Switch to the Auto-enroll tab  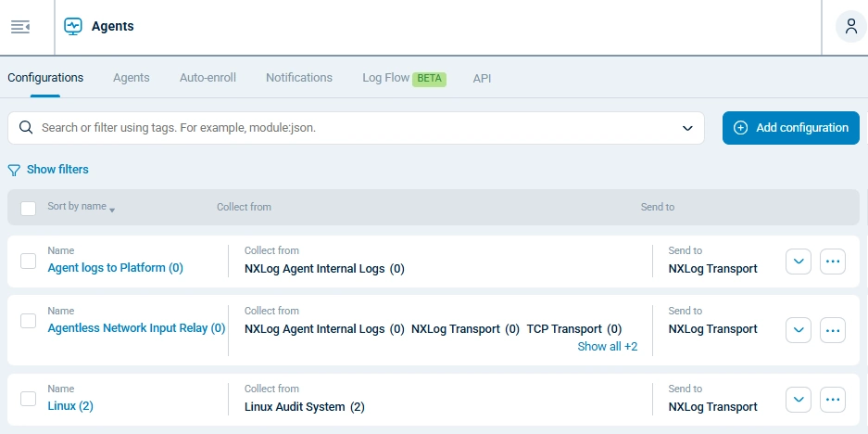(208, 78)
